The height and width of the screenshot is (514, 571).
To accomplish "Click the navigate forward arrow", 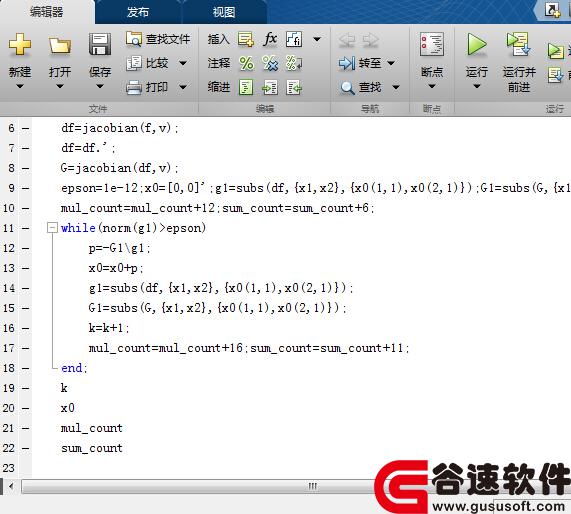I will pos(371,40).
